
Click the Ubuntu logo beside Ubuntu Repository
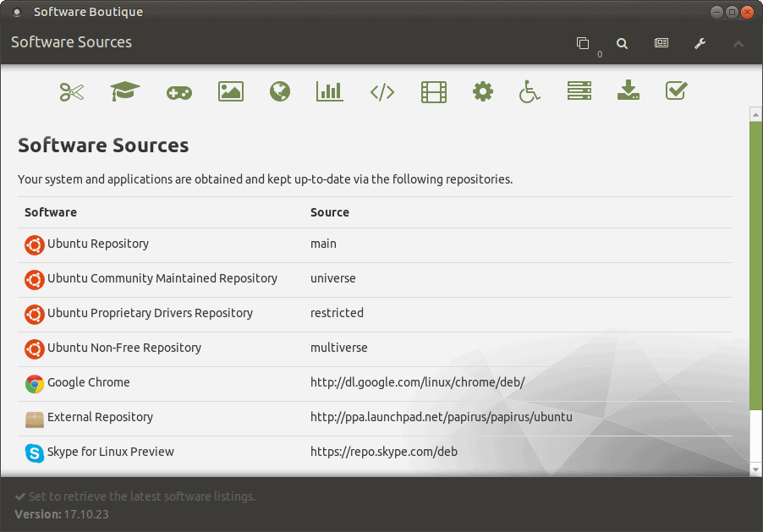pyautogui.click(x=35, y=244)
